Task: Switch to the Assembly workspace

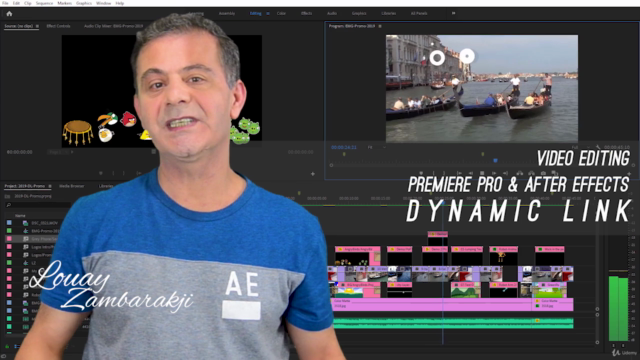Action: click(x=227, y=13)
